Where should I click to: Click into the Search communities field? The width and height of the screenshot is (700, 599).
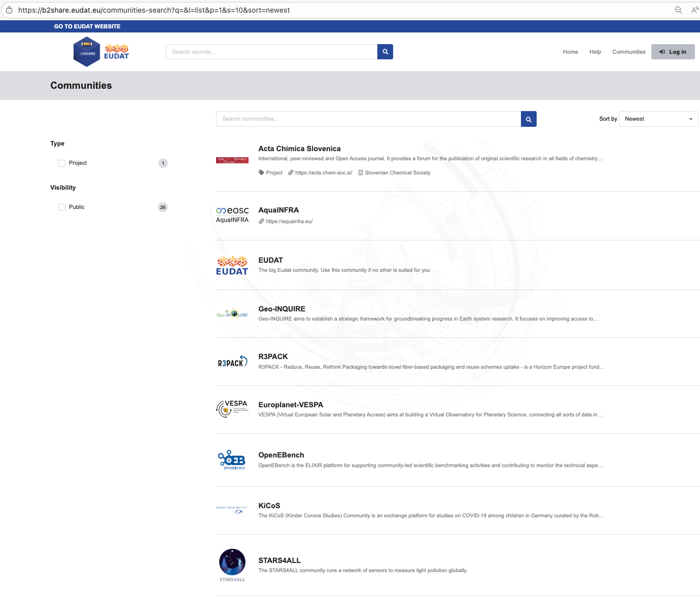368,119
